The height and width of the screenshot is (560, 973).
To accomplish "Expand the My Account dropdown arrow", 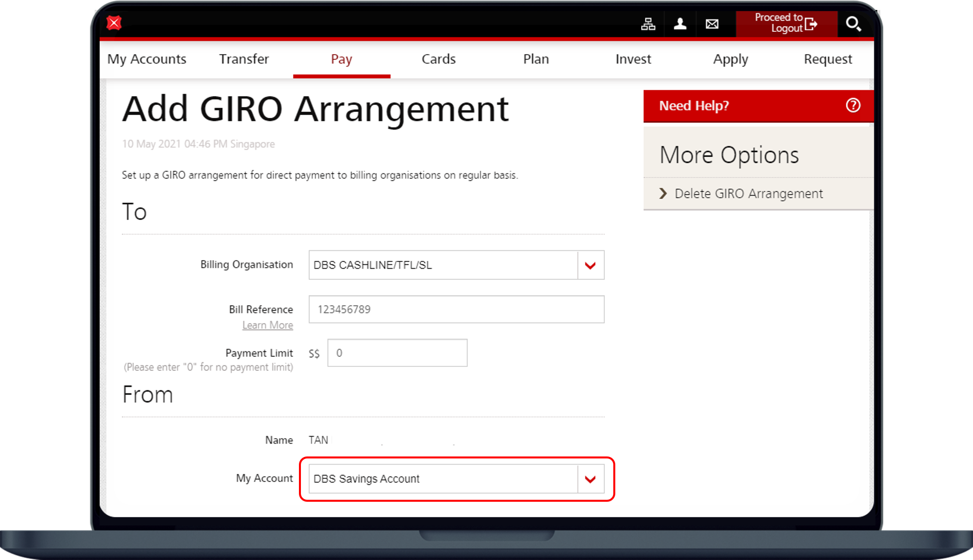I will coord(590,479).
